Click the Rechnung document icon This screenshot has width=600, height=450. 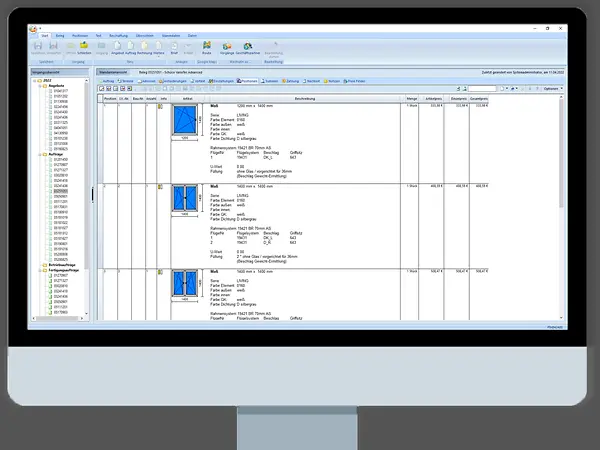[145, 46]
